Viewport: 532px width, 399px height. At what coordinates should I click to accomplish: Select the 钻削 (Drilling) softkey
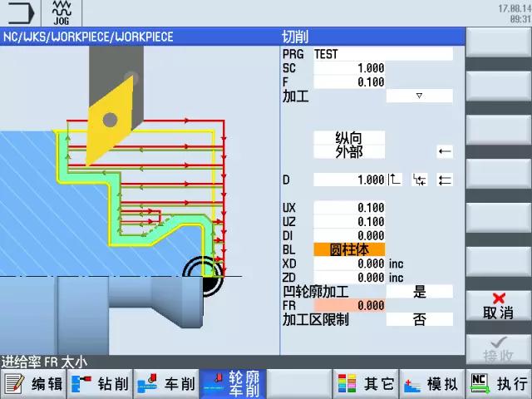(100, 383)
